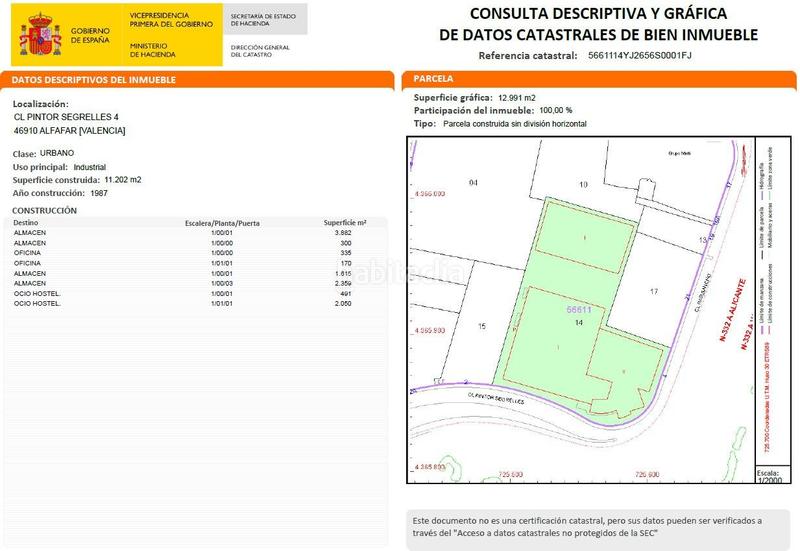Click the Superficie m² column header
The image size is (800, 551).
click(345, 222)
